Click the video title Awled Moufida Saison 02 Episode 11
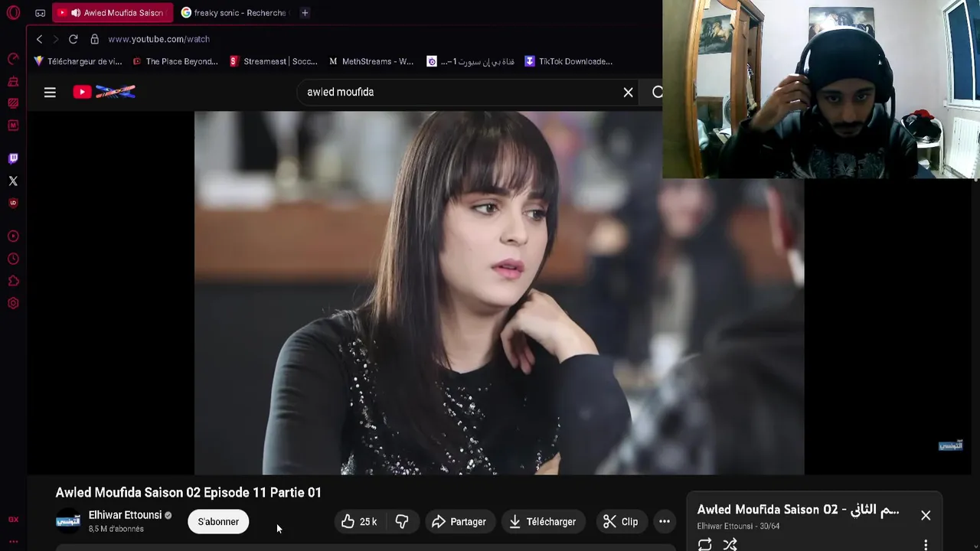 188,492
